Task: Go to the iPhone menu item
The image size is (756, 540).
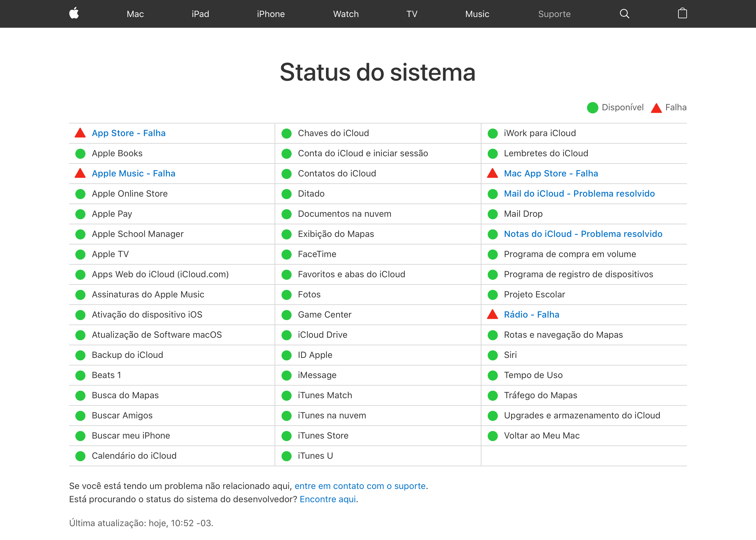Action: coord(270,14)
